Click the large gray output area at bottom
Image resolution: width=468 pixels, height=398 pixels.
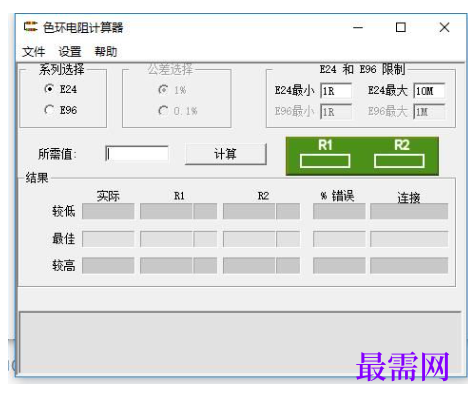(x=240, y=342)
